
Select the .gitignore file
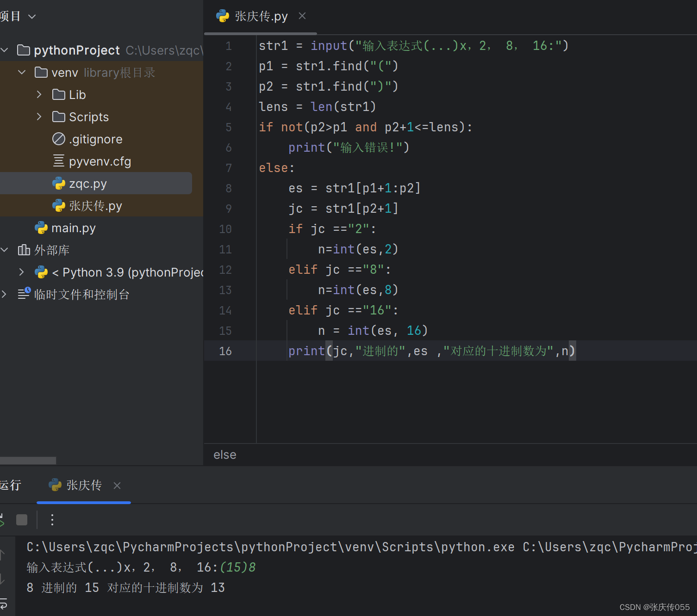(96, 139)
